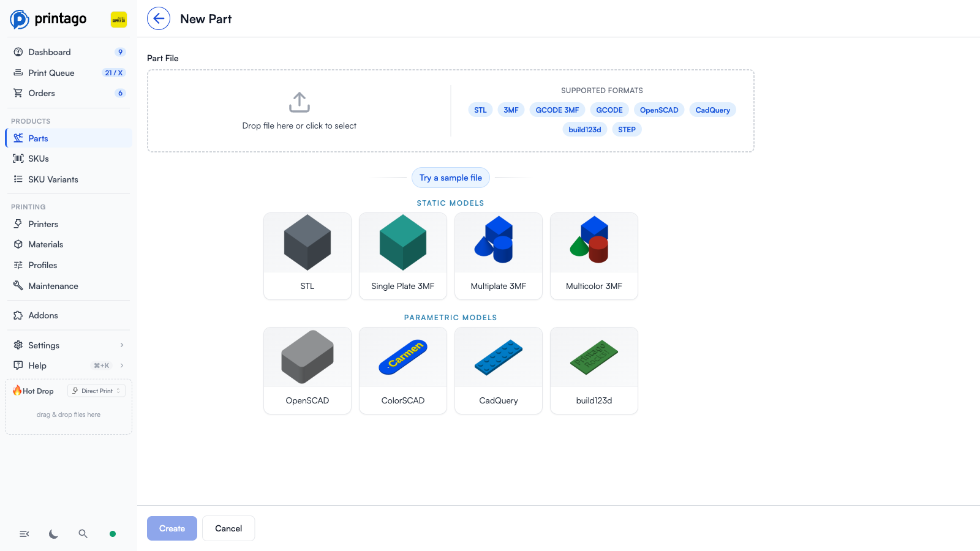Select the STL sample model
The width and height of the screenshot is (980, 551).
click(307, 256)
